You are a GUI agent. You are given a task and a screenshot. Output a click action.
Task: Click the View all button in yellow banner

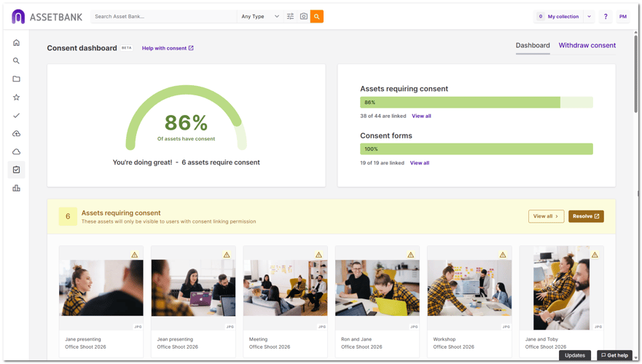click(547, 216)
